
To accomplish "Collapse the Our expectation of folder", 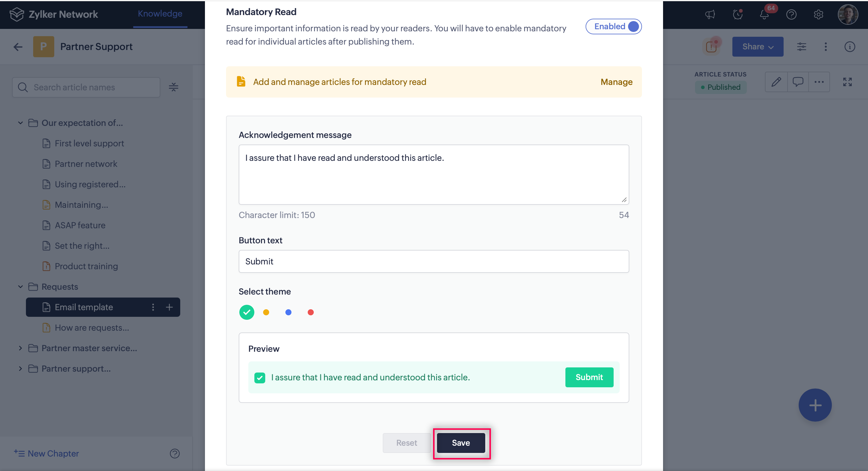I will (x=20, y=123).
